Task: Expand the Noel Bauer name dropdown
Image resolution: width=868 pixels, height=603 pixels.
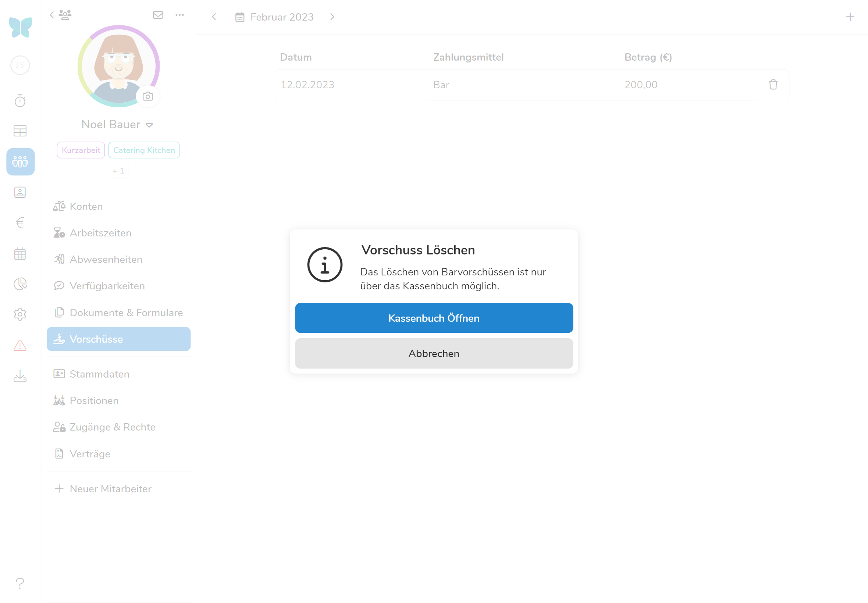Action: click(x=149, y=125)
